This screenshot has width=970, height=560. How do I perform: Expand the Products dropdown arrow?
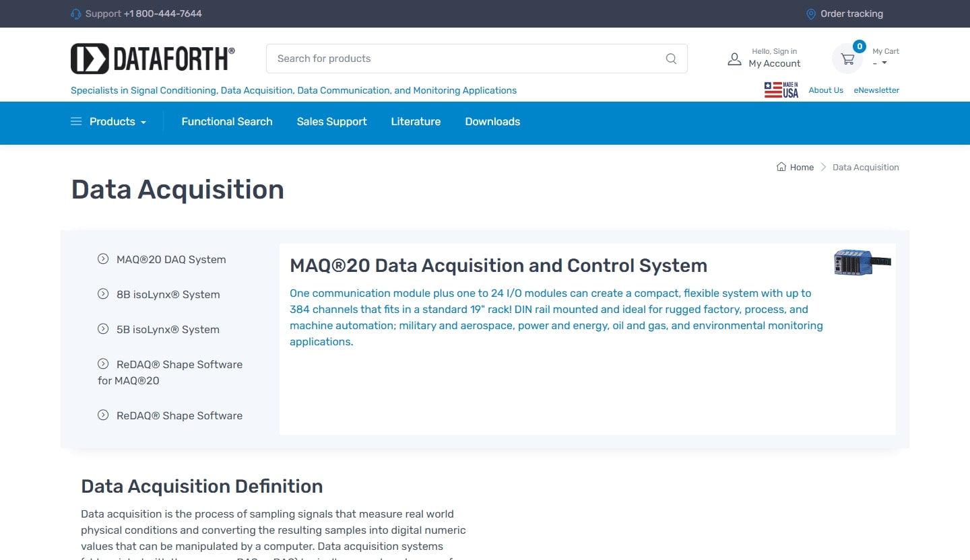tap(143, 123)
